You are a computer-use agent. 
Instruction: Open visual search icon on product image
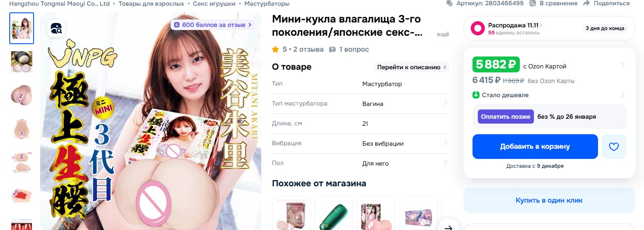pyautogui.click(x=56, y=29)
